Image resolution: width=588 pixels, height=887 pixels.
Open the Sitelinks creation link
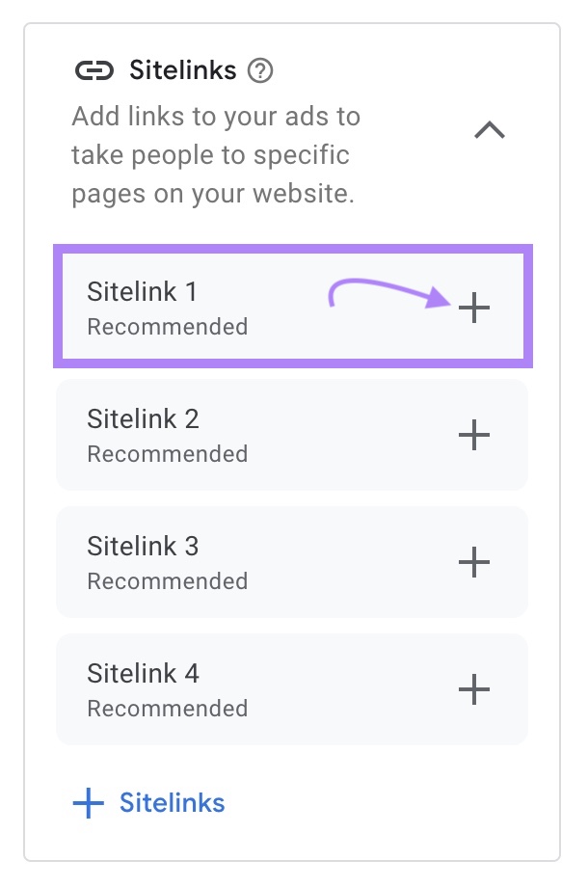pyautogui.click(x=172, y=802)
